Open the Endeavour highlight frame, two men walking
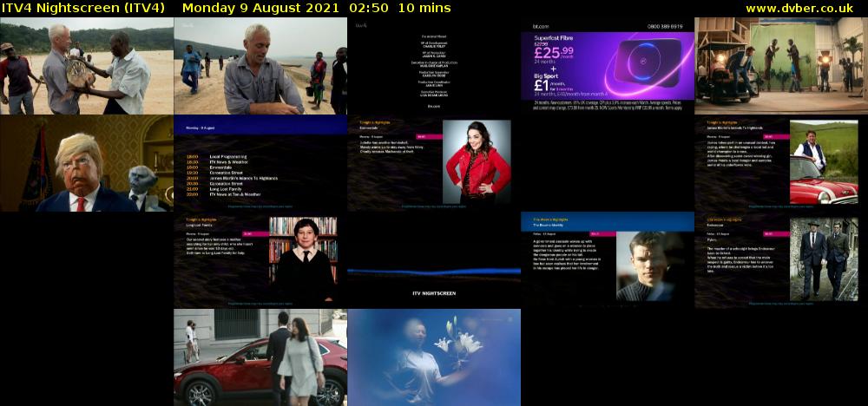The height and width of the screenshot is (406, 868). pos(781,260)
